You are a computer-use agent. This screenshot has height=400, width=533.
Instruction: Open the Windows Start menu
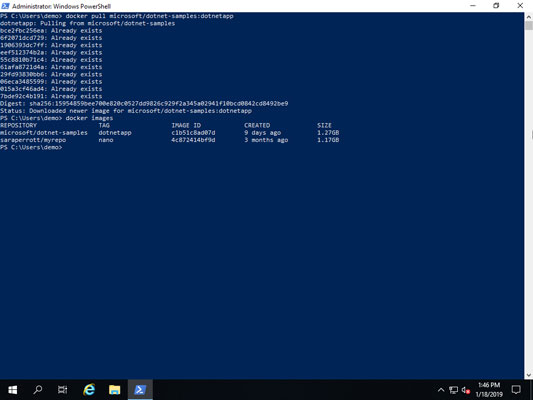(x=13, y=390)
